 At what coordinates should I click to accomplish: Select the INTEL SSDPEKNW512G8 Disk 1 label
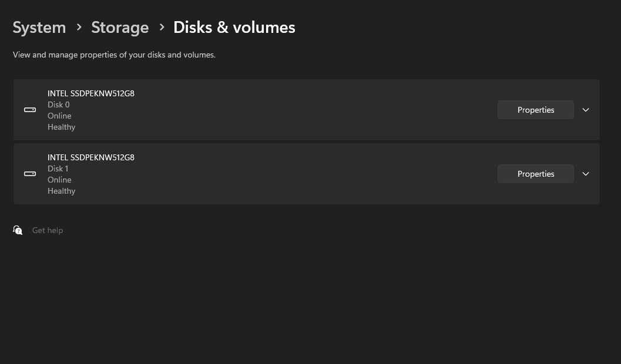coord(90,157)
